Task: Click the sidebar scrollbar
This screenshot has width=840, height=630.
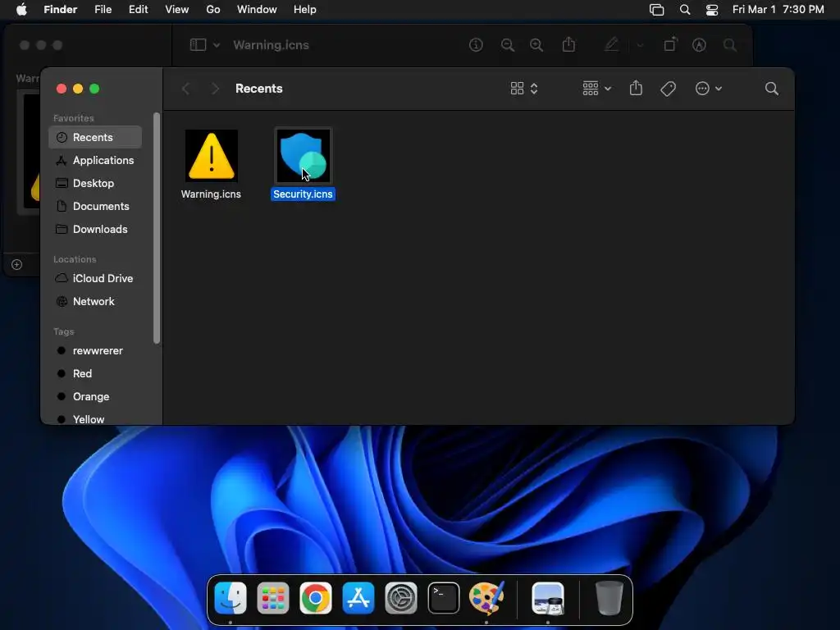Action: 157,228
